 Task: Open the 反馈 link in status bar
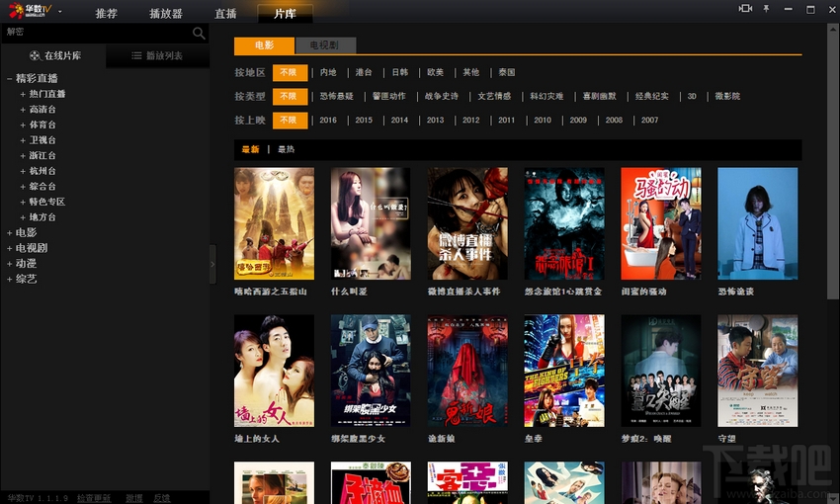[162, 498]
